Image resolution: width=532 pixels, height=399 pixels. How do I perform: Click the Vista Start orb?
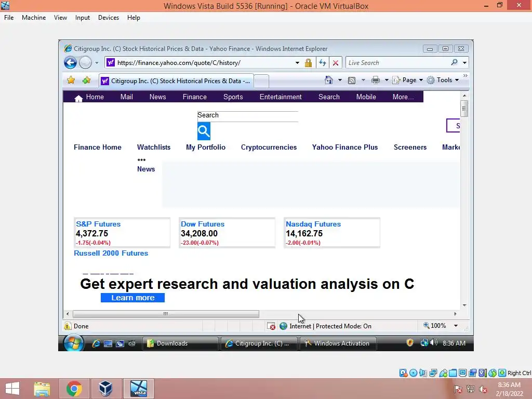[x=74, y=343]
